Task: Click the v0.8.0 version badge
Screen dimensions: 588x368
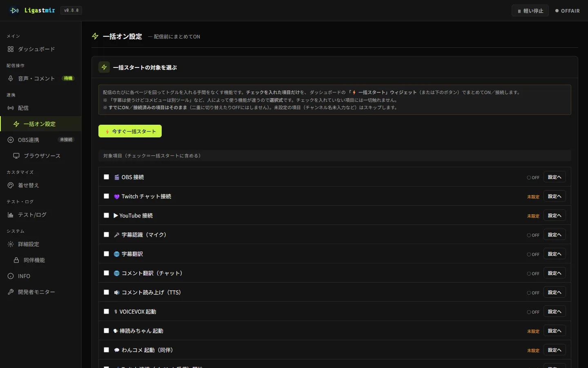Action: pyautogui.click(x=71, y=11)
